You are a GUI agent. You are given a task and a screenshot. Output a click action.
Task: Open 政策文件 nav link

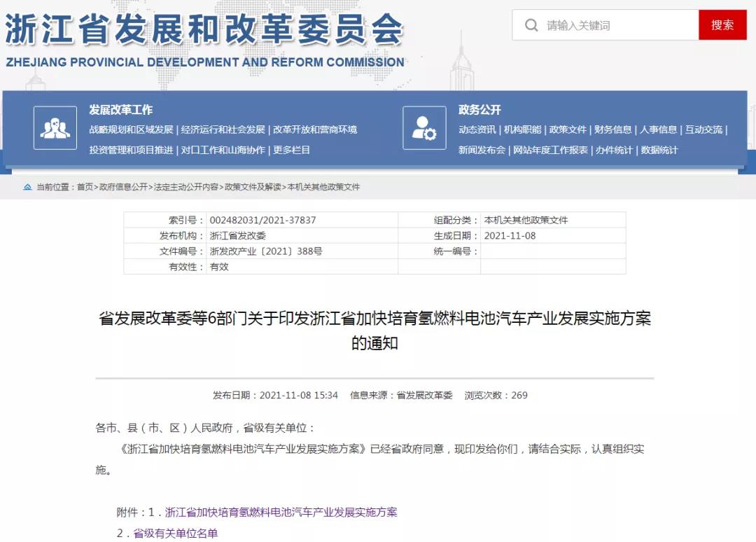coord(568,130)
